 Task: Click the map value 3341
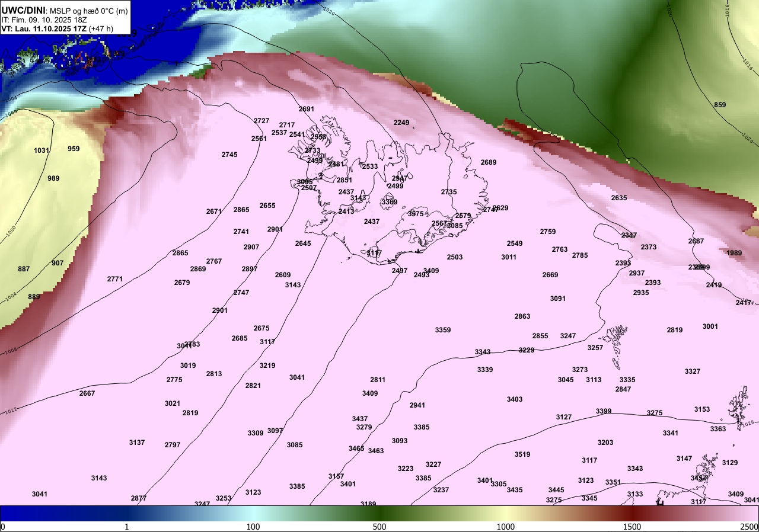(671, 433)
